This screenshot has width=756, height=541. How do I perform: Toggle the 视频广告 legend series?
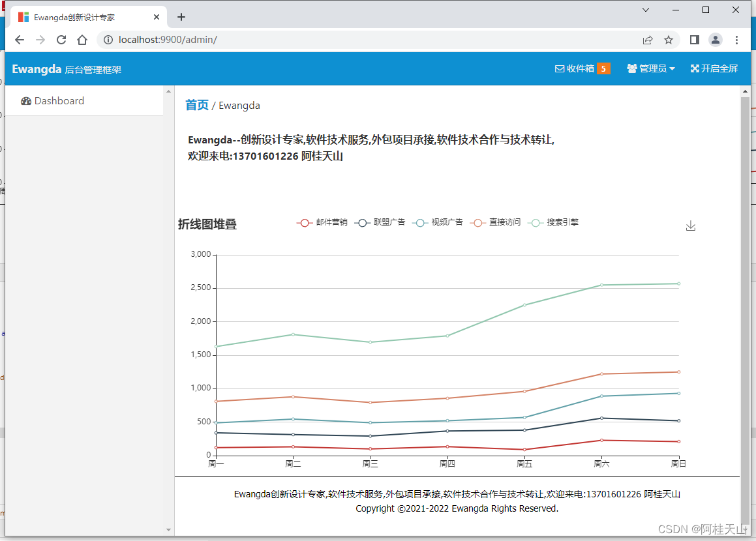tap(437, 222)
